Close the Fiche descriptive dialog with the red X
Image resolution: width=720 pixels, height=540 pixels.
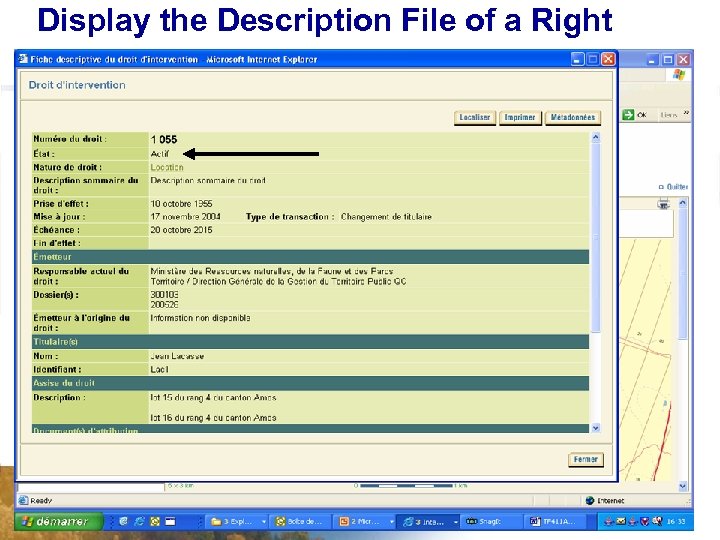608,59
